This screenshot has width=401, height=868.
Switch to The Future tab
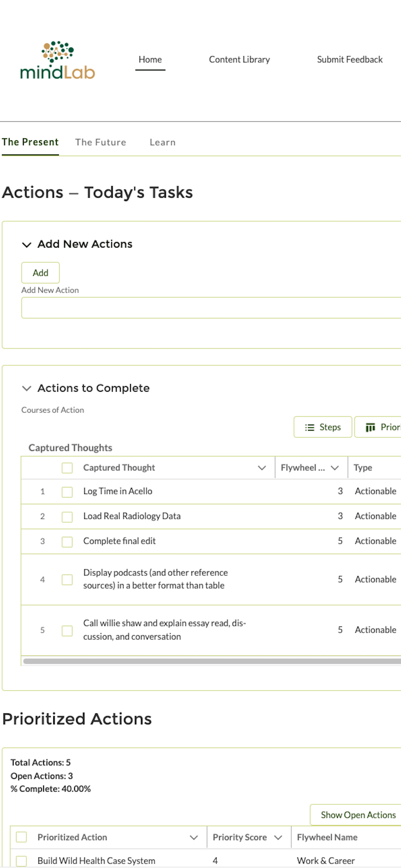tap(100, 142)
